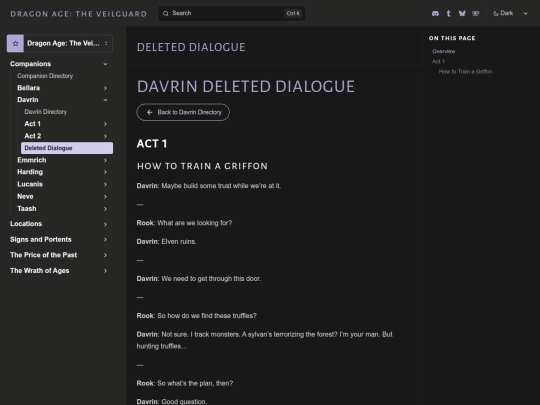This screenshot has width=540, height=405.
Task: Expand the Harding chevron
Action: tap(105, 172)
